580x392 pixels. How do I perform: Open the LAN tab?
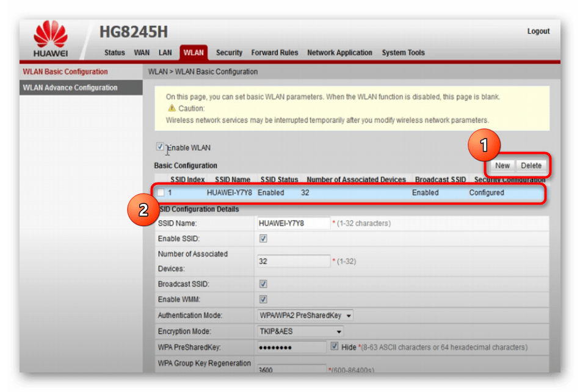click(x=165, y=53)
